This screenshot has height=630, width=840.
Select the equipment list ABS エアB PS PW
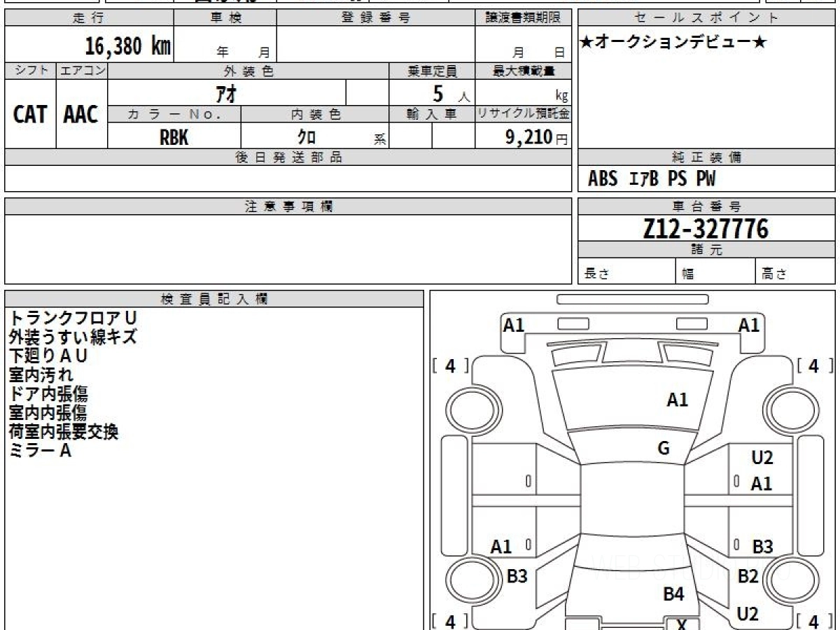coord(652,179)
